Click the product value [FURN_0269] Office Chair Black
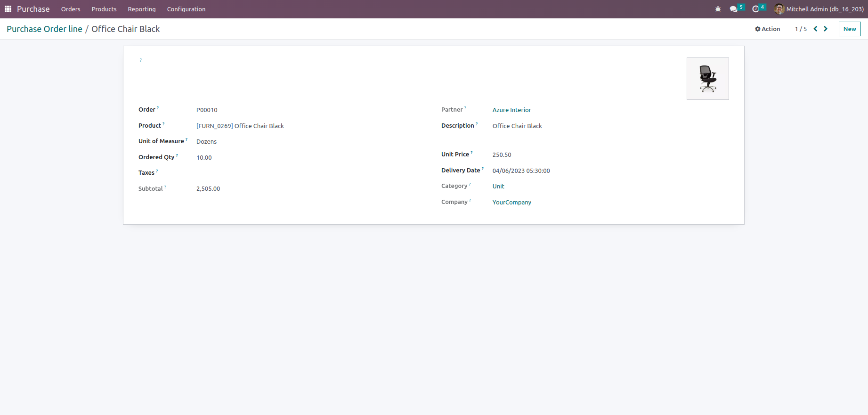The image size is (868, 415). [240, 126]
